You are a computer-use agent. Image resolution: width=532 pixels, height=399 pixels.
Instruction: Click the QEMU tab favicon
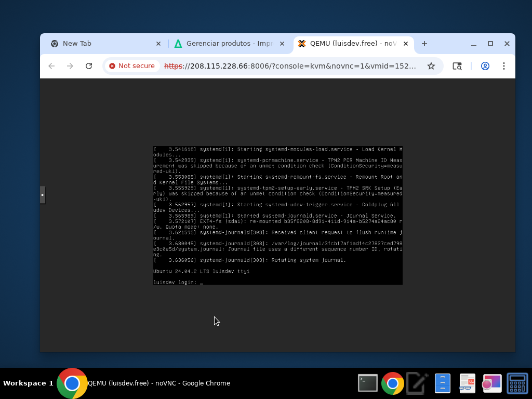click(x=302, y=44)
